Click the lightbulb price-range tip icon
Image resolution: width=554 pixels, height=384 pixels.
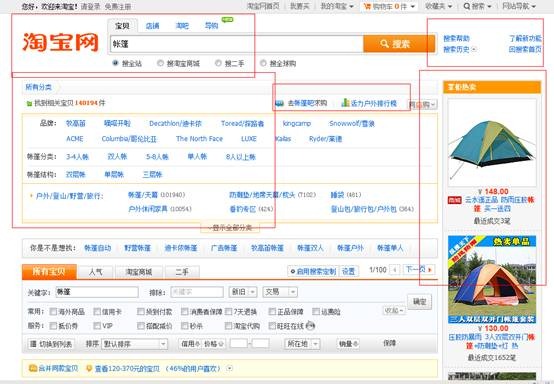click(x=89, y=368)
